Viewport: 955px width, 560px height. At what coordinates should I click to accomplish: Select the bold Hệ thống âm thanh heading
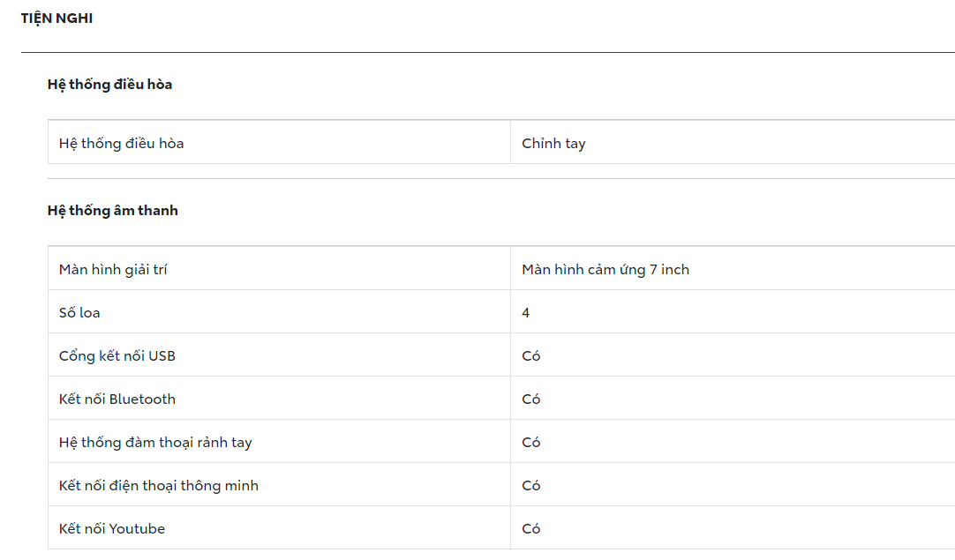112,210
